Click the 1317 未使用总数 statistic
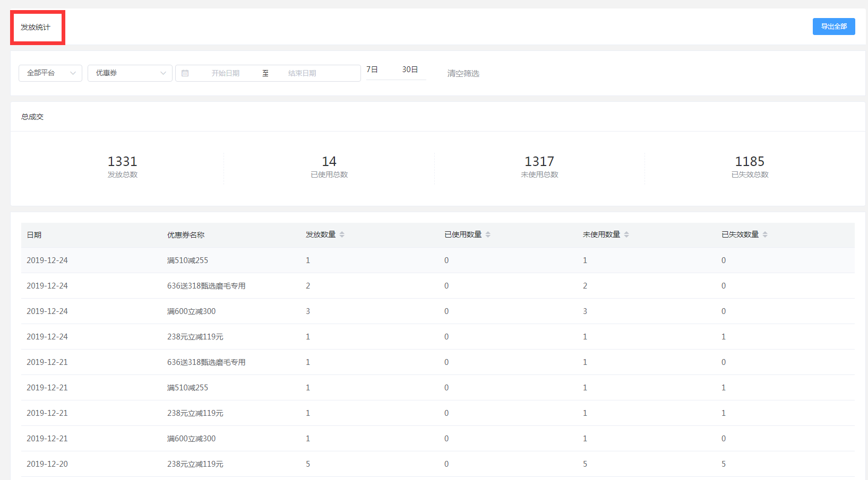Viewport: 868px width, 480px height. (x=539, y=167)
